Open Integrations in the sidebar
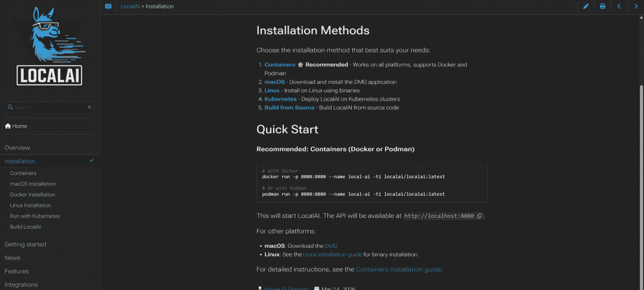 tap(21, 285)
